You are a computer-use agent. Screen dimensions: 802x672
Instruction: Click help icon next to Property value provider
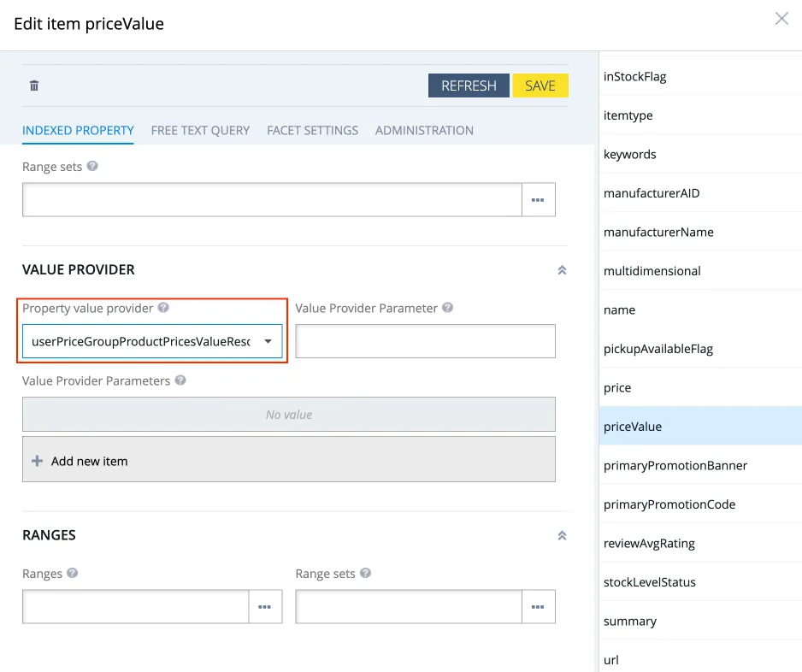pos(163,308)
